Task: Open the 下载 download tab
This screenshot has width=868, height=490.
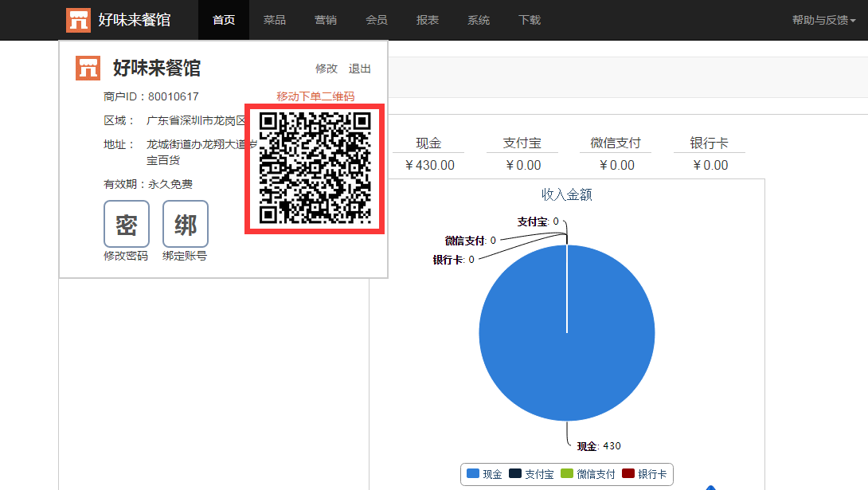Action: pyautogui.click(x=530, y=20)
